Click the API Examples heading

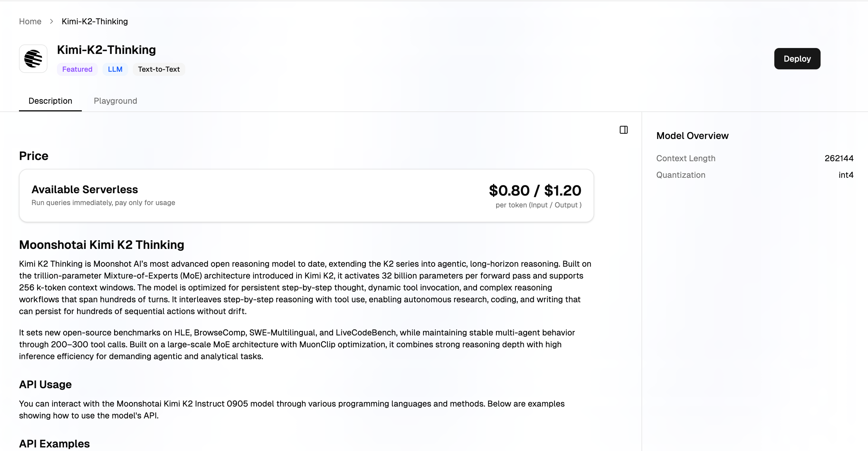[x=55, y=444]
